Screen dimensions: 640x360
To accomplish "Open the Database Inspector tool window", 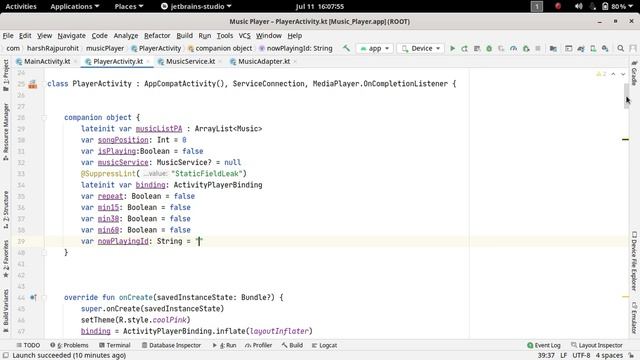I will [171, 345].
